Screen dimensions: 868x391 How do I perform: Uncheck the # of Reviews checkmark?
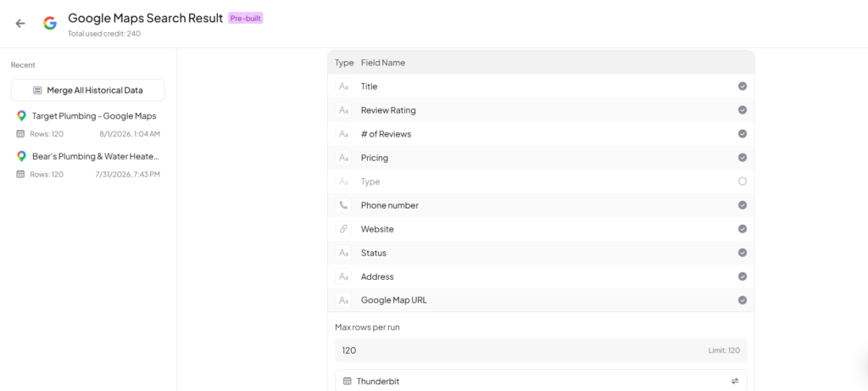click(743, 133)
